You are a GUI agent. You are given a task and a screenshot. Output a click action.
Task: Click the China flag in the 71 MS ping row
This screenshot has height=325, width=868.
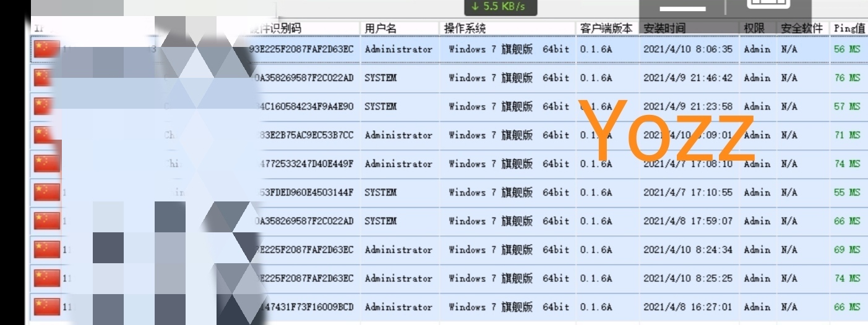pos(47,135)
